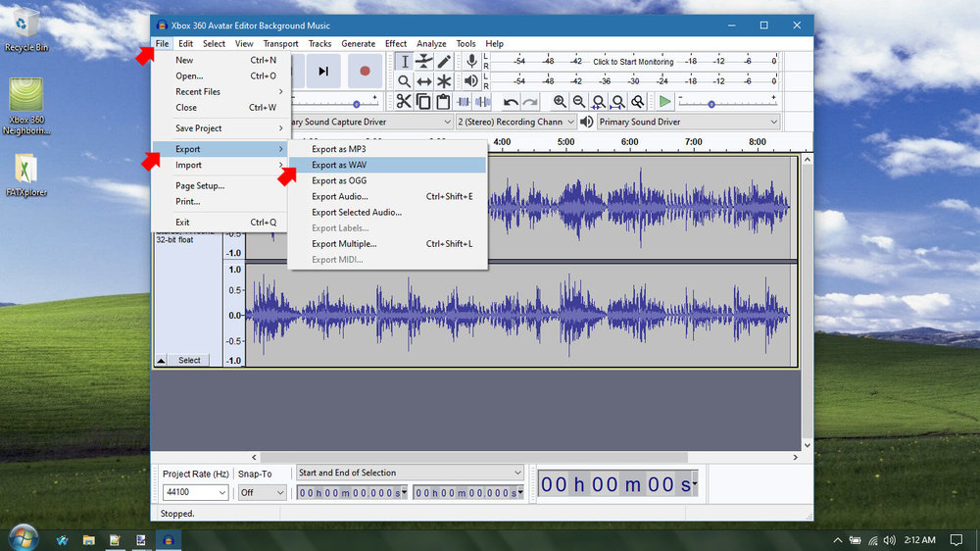The width and height of the screenshot is (980, 551).
Task: Click the Skip to End button
Action: tap(323, 71)
